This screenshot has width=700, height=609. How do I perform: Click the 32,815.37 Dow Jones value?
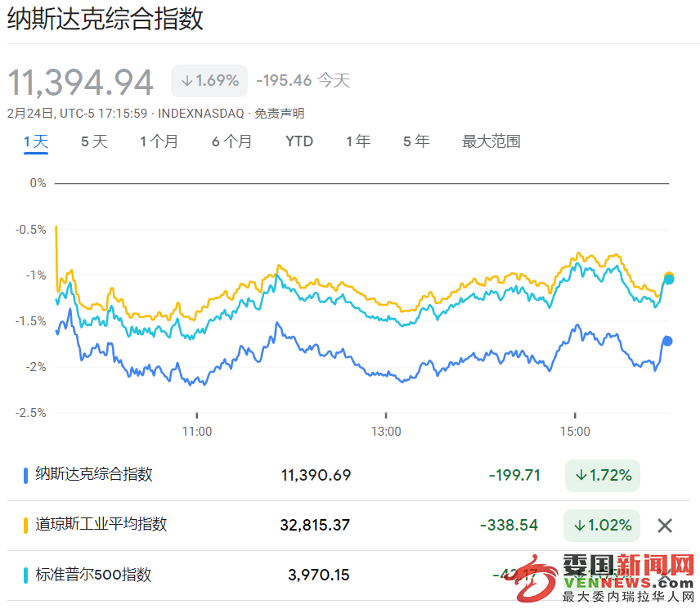[315, 526]
